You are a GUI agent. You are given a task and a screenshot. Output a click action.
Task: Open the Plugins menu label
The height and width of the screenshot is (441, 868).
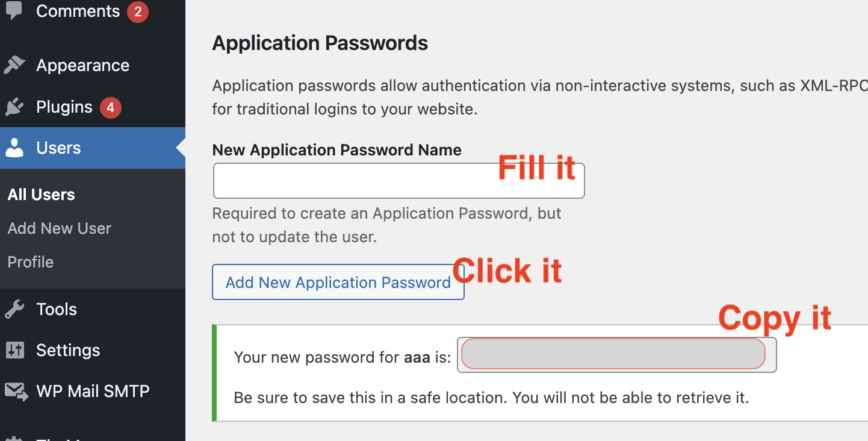click(x=64, y=107)
